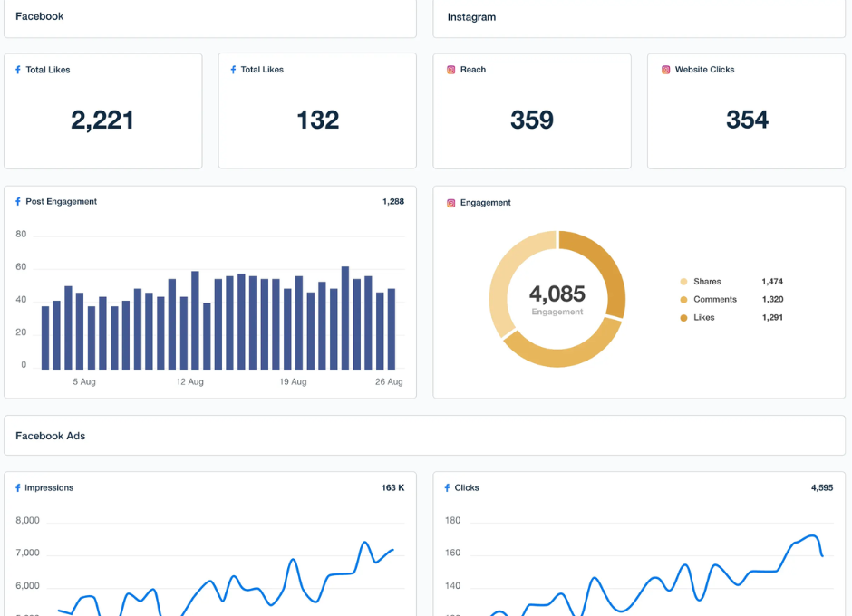
Task: Click the Facebook icon on the Impressions chart
Action: tap(18, 487)
